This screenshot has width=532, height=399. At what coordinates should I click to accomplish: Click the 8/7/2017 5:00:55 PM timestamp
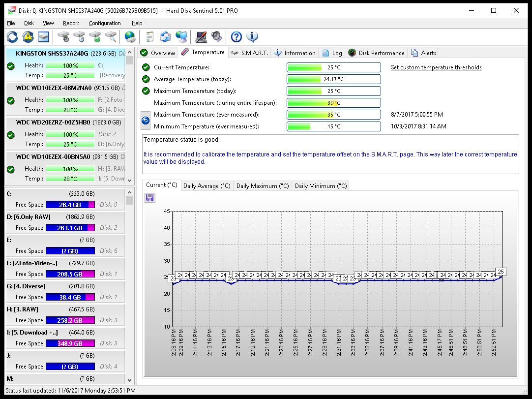416,115
